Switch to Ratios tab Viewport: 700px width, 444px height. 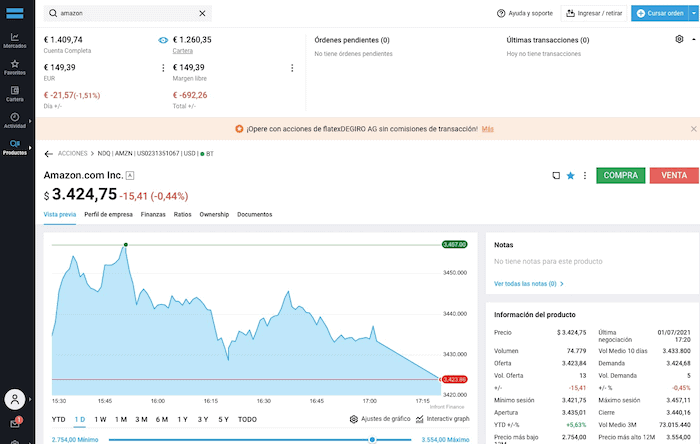183,215
